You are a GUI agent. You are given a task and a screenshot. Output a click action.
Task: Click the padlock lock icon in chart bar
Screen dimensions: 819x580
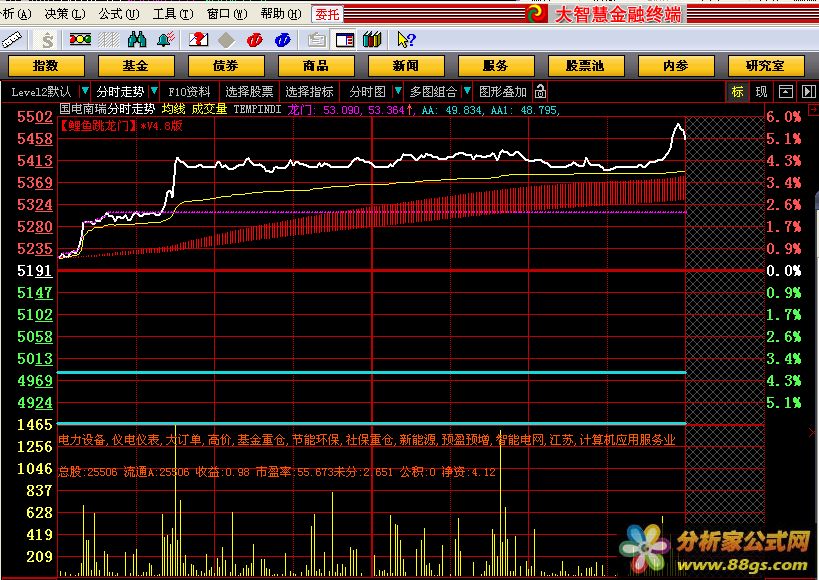click(541, 91)
